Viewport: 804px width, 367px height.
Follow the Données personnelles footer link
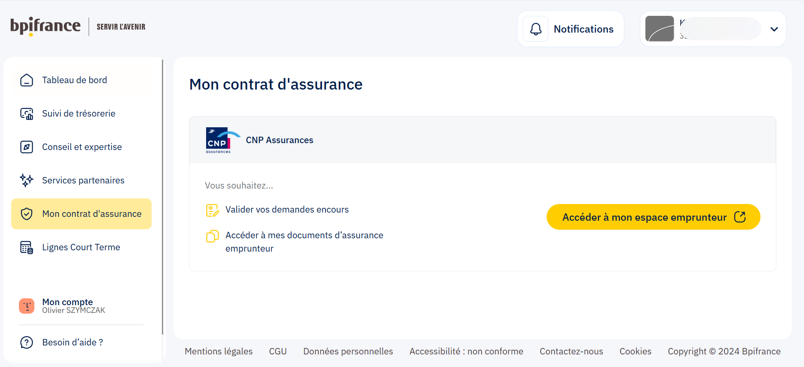pyautogui.click(x=348, y=352)
